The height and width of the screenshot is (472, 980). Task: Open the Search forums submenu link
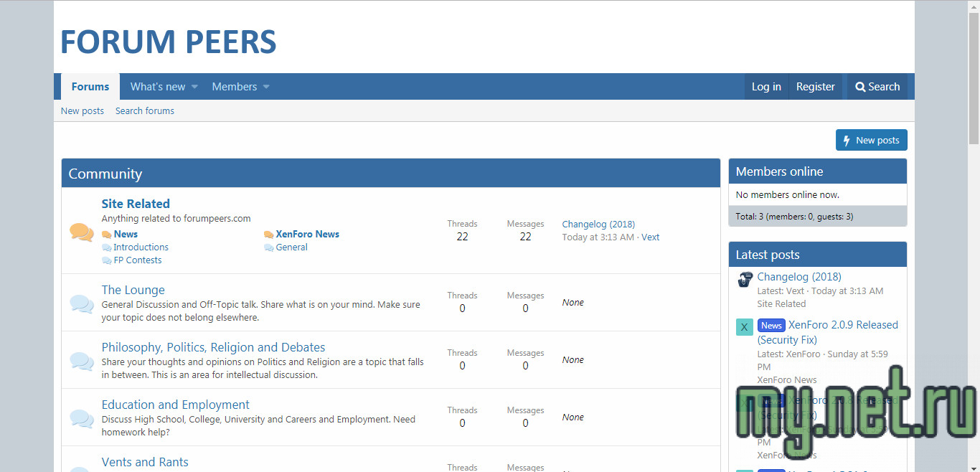coord(145,111)
